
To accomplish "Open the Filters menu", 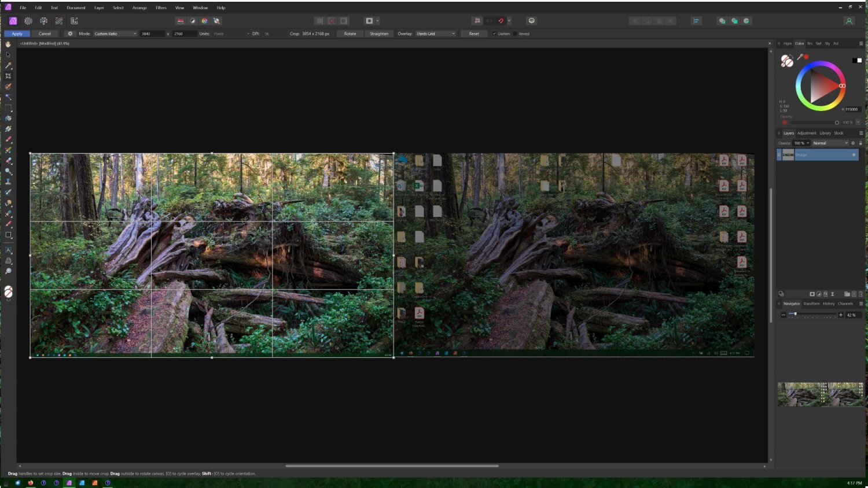I will (x=161, y=8).
